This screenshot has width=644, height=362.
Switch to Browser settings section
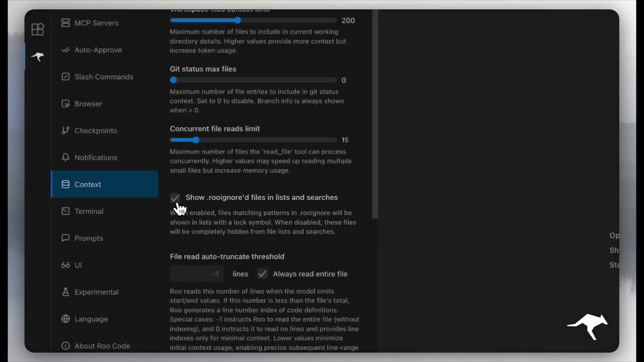pos(105,104)
